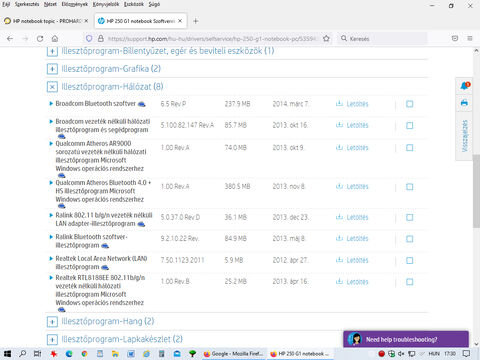The width and height of the screenshot is (480, 360).
Task: Open the Firefox hamburger menu
Action: (x=470, y=39)
